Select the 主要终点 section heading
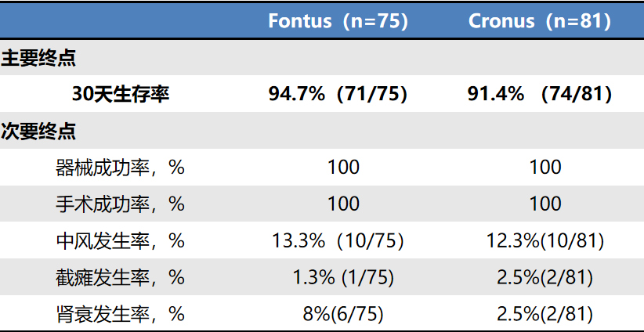 (38, 58)
